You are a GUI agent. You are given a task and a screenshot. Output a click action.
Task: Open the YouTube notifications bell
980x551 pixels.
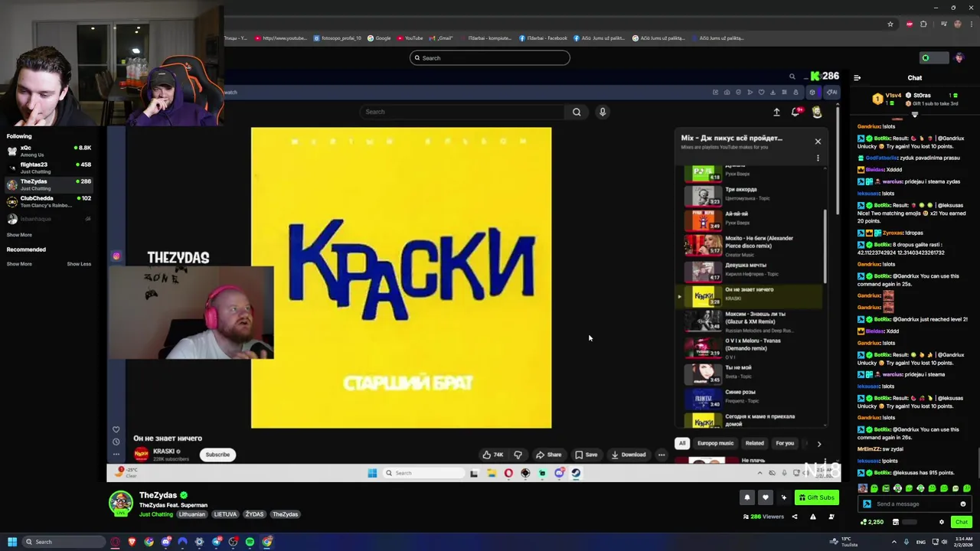coord(796,112)
